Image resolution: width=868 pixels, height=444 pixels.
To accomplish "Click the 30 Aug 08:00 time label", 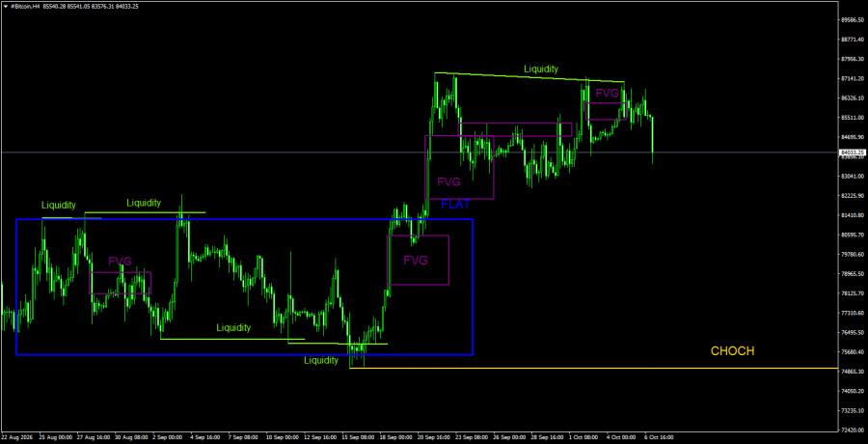I will point(131,437).
